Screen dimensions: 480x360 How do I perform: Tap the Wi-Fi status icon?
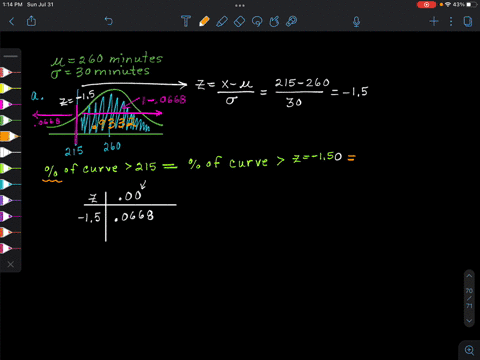(x=448, y=5)
